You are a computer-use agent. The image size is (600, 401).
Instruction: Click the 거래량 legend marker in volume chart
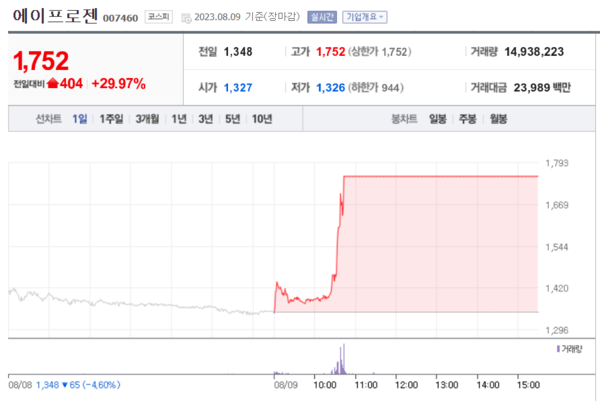558,349
